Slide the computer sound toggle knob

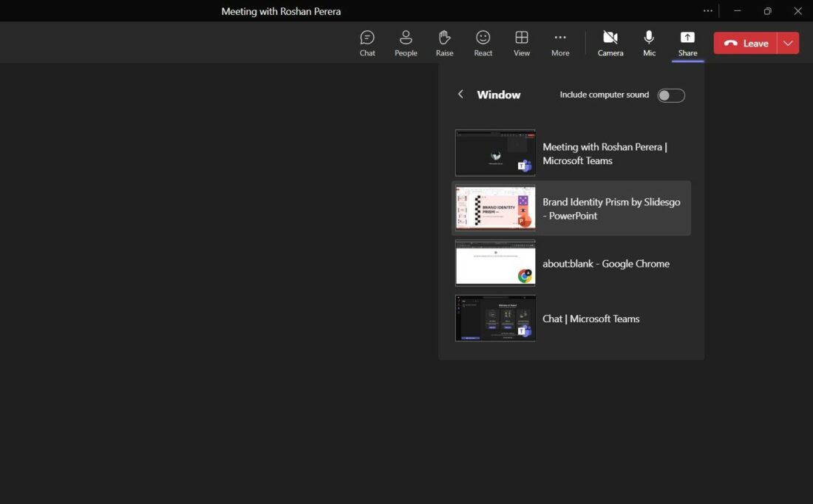[666, 95]
